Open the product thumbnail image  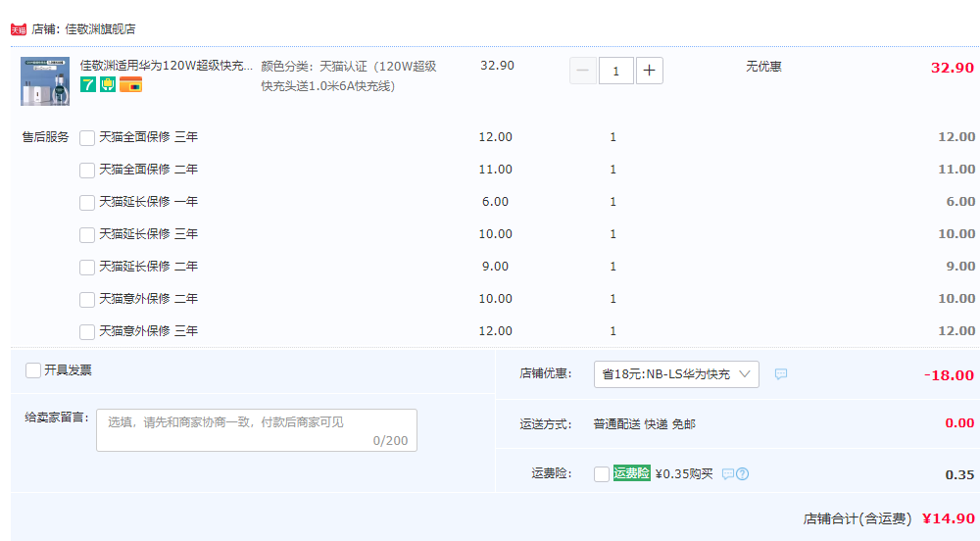pyautogui.click(x=45, y=81)
